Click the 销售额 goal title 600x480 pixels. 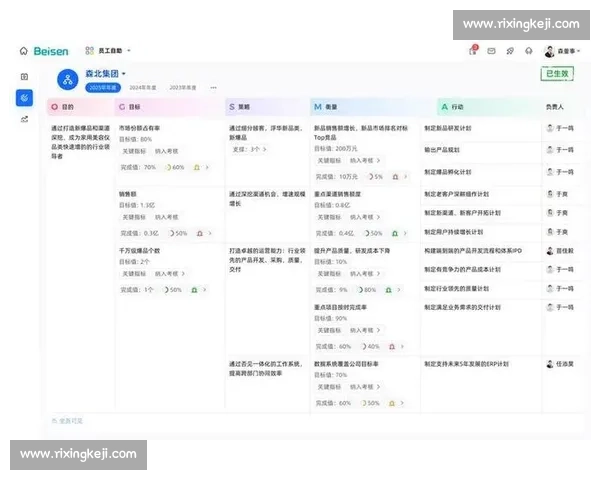(x=128, y=194)
